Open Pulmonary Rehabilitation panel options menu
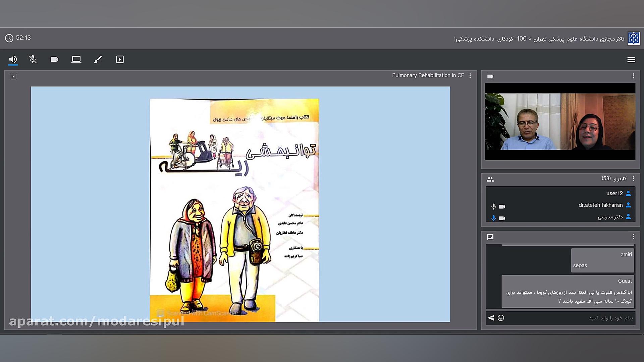The image size is (644, 362). (470, 76)
